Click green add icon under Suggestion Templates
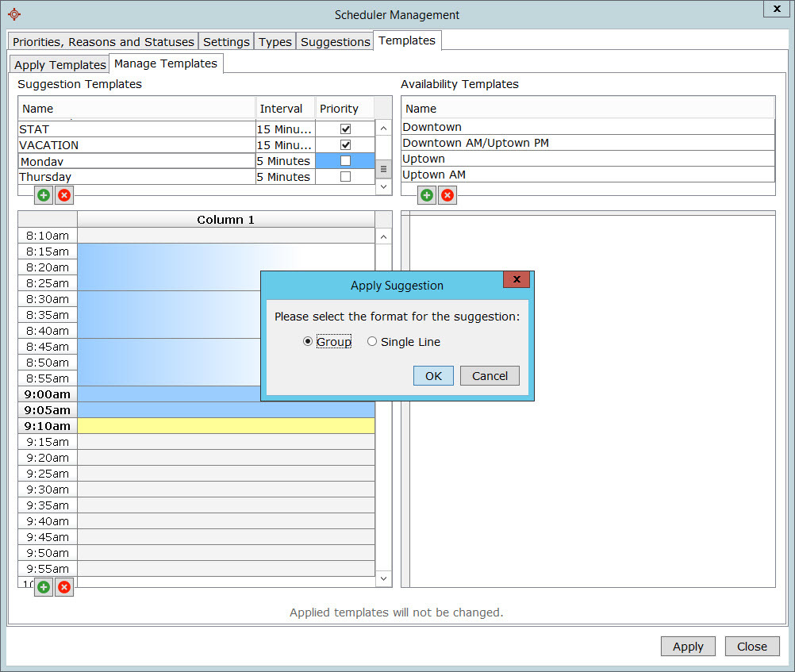 [44, 194]
